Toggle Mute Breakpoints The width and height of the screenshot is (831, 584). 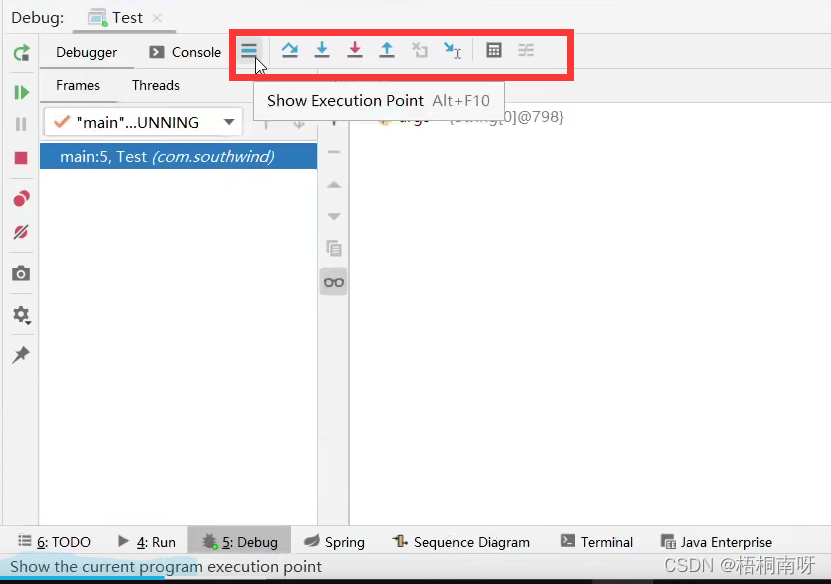[21, 232]
